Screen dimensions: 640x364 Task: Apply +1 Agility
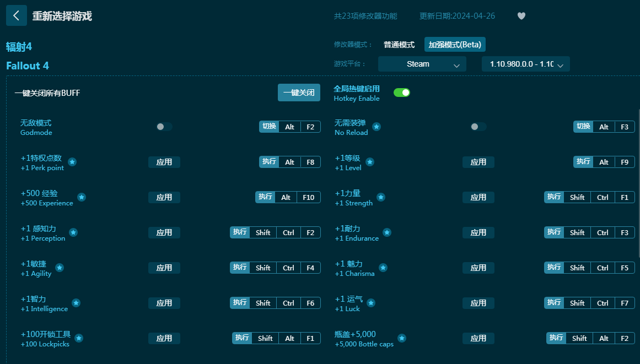tap(164, 268)
